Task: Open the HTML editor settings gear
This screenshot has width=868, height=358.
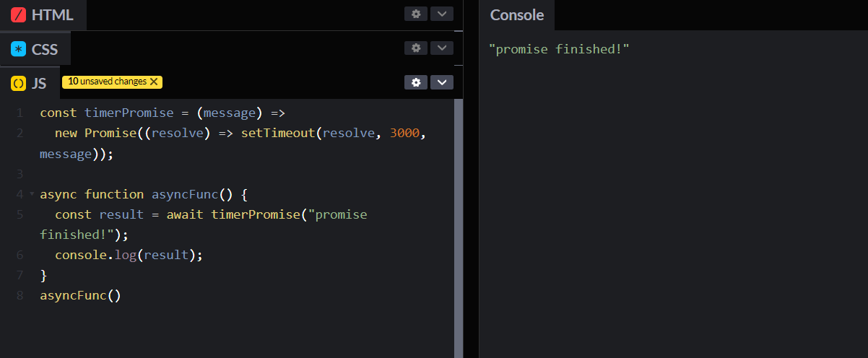Action: coord(415,14)
